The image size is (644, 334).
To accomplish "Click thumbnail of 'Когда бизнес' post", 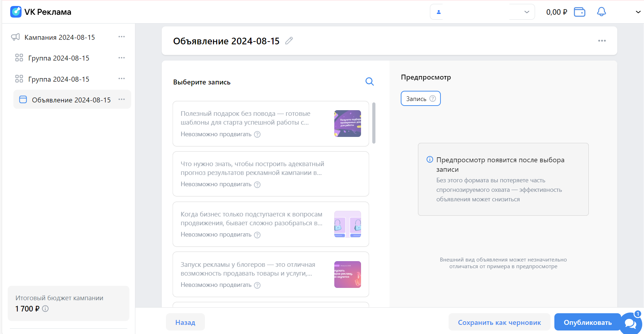I will pos(348,224).
